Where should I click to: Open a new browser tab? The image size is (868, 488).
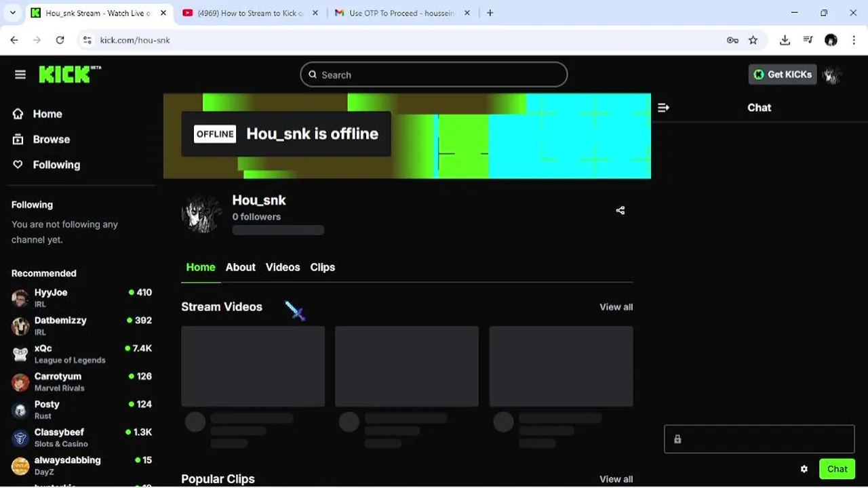click(x=490, y=13)
